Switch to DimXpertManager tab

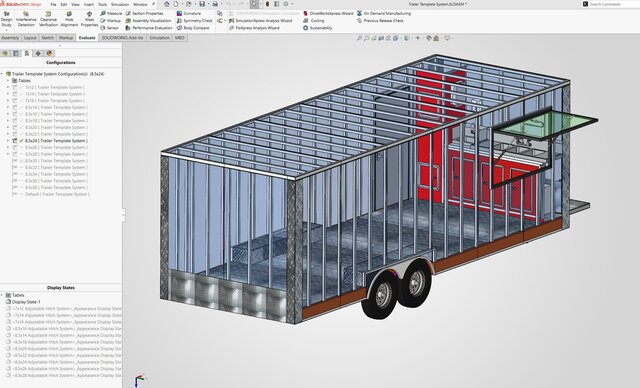click(38, 53)
